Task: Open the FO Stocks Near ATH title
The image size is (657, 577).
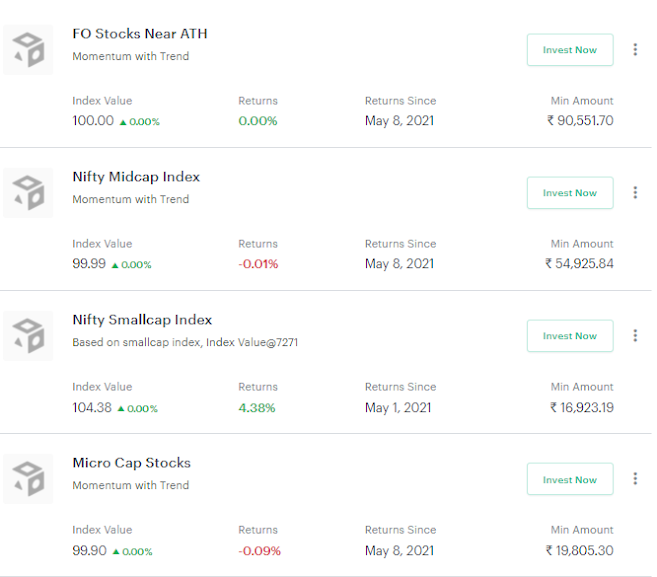Action: click(x=140, y=34)
